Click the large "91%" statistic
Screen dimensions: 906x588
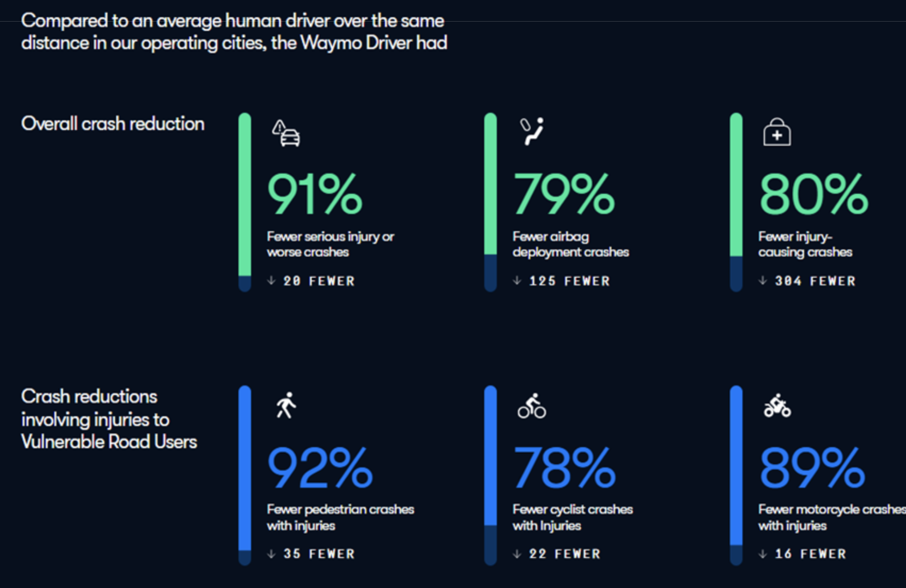point(315,194)
